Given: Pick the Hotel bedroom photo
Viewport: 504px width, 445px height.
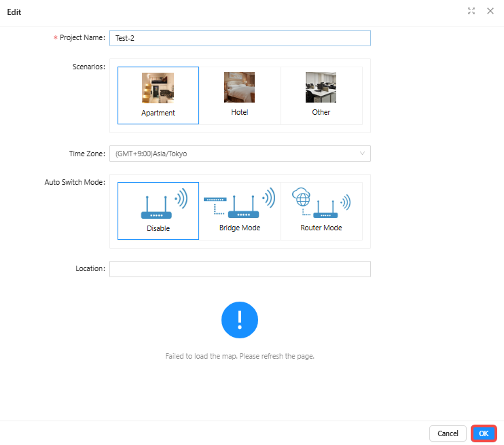Looking at the screenshot, I should (x=239, y=87).
